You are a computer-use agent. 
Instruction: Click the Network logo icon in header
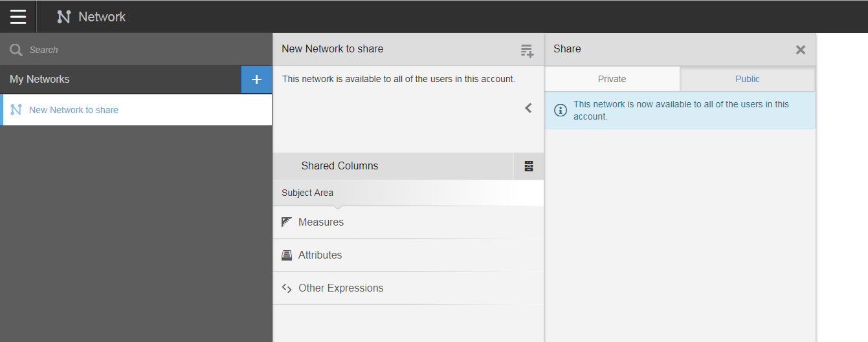(63, 17)
